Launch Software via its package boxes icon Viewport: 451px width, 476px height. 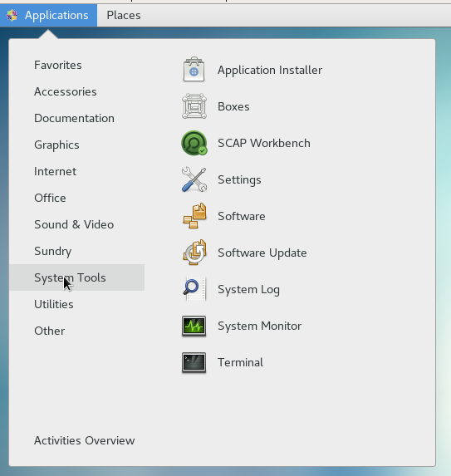pyautogui.click(x=194, y=216)
